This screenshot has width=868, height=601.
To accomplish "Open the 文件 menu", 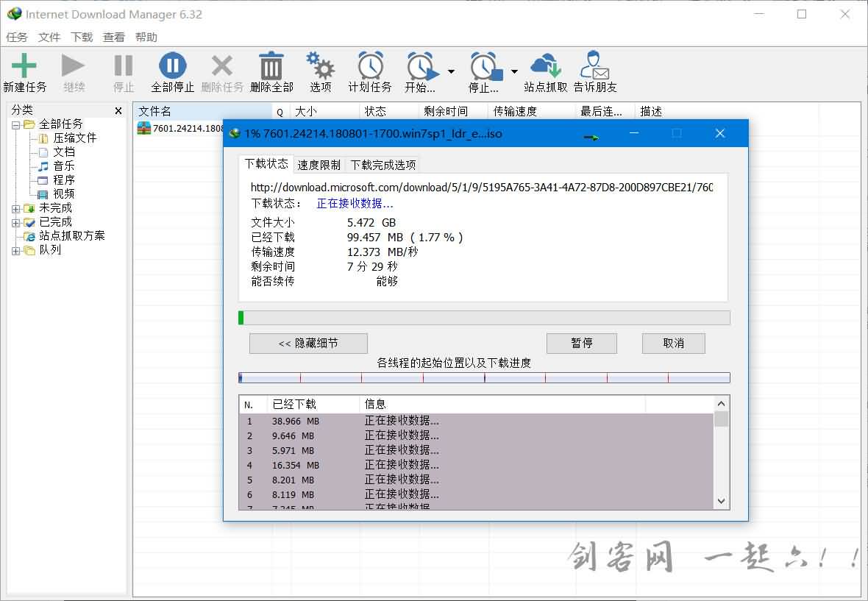I will point(49,37).
